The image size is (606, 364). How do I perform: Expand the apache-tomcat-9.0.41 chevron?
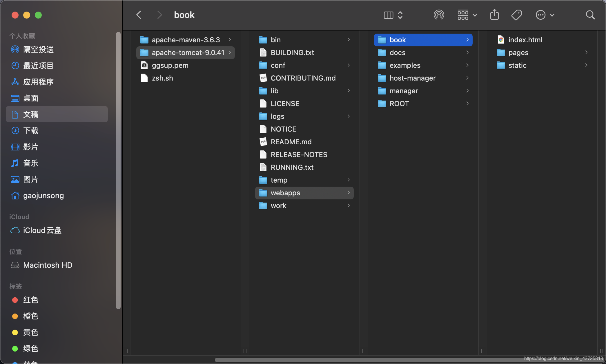(x=230, y=52)
